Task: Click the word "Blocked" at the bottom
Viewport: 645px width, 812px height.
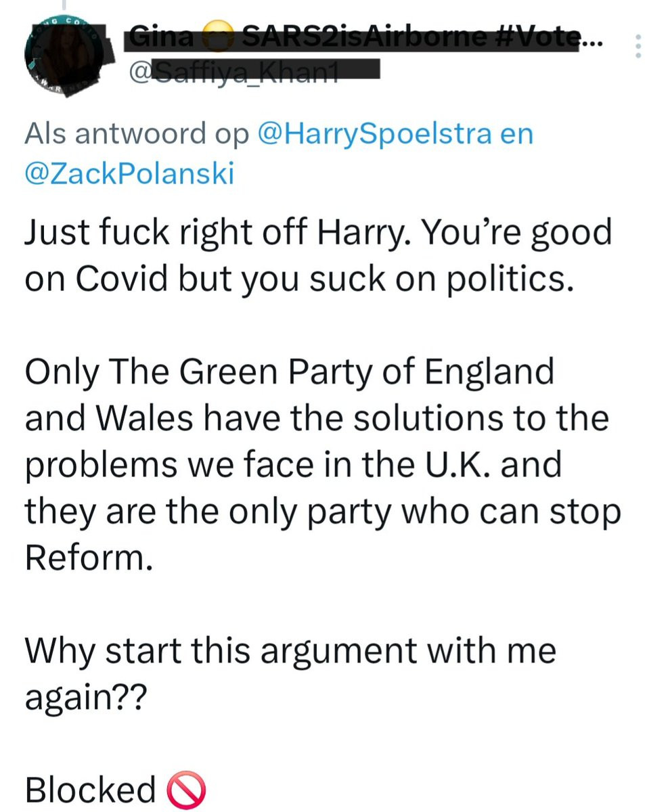Action: tap(91, 790)
